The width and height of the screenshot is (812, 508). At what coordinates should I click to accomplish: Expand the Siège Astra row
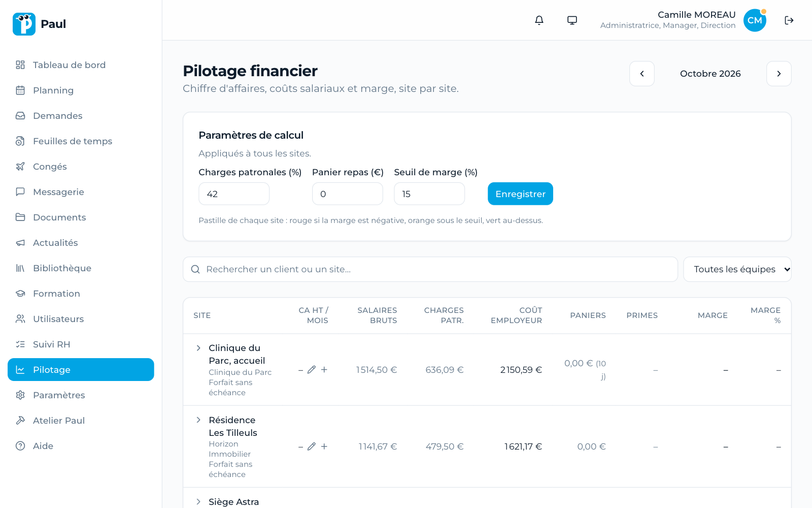point(198,502)
